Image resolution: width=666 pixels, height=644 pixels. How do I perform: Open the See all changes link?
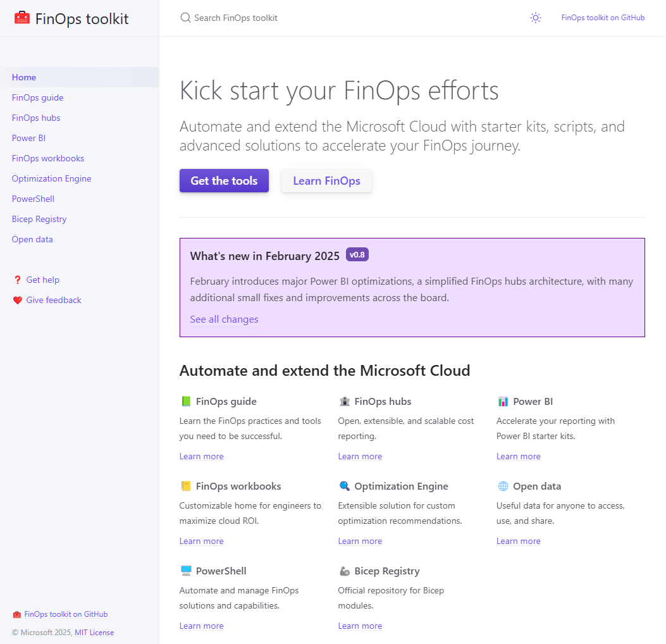pyautogui.click(x=224, y=319)
